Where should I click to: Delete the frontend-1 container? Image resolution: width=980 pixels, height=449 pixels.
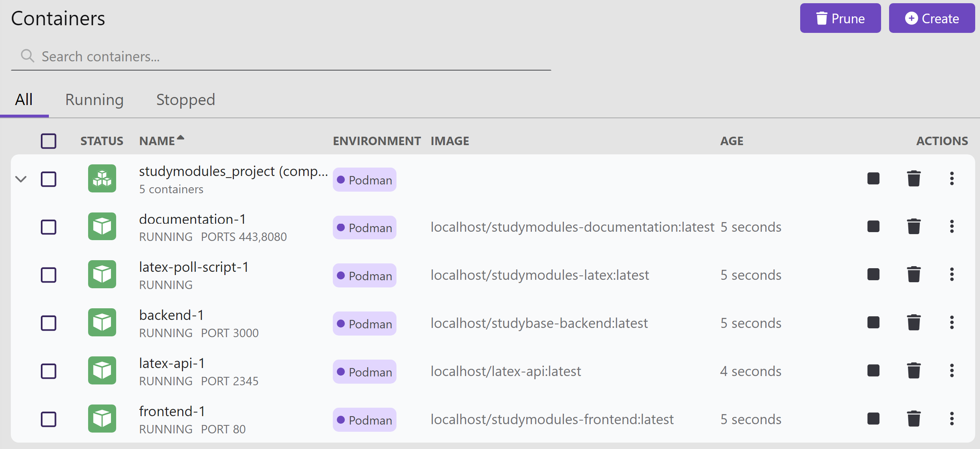[914, 419]
